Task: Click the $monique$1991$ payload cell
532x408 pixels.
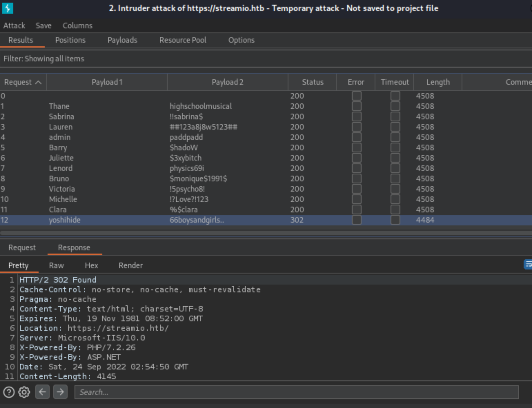Action: coord(198,178)
